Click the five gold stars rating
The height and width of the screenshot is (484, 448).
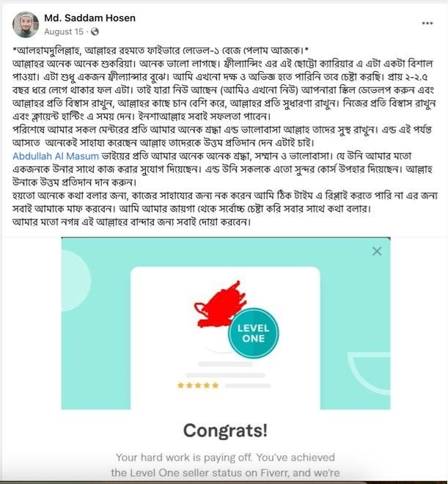click(x=198, y=385)
